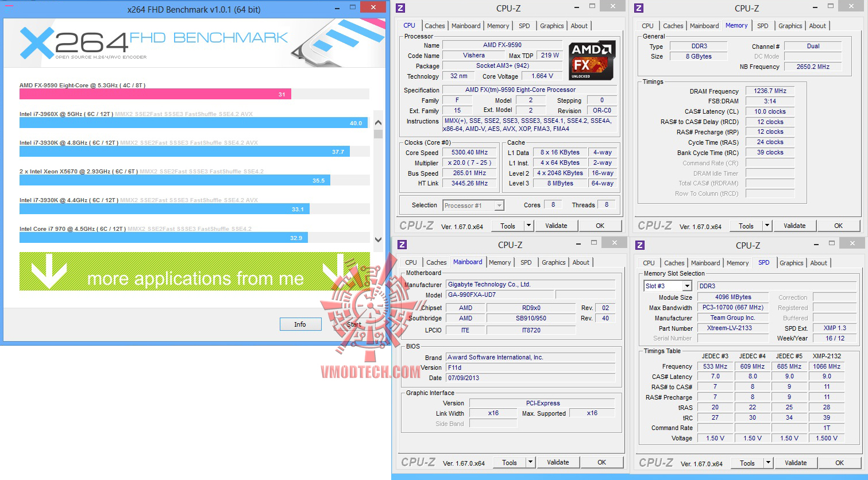Select the SPD tab in the CPU-Z CPU window
This screenshot has height=480, width=868.
[x=524, y=26]
